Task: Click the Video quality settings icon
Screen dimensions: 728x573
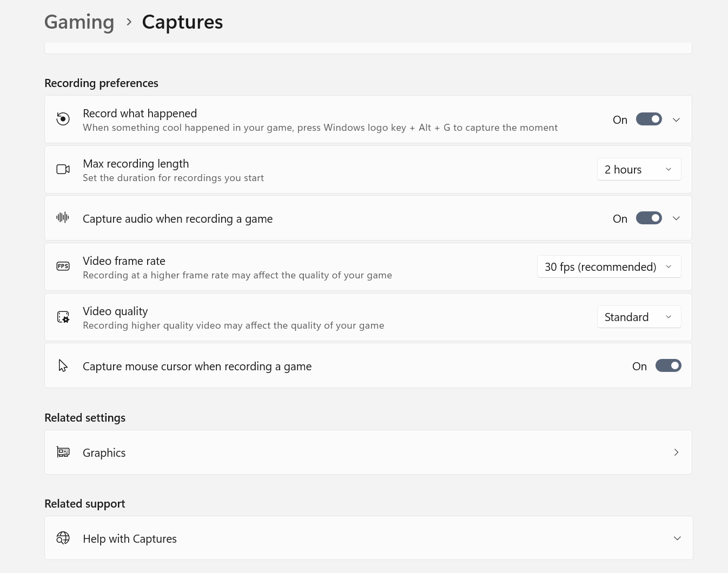Action: [63, 317]
